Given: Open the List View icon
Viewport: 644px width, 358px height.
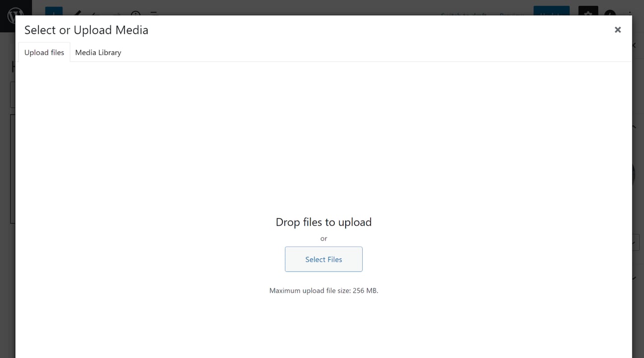Looking at the screenshot, I should tap(154, 13).
